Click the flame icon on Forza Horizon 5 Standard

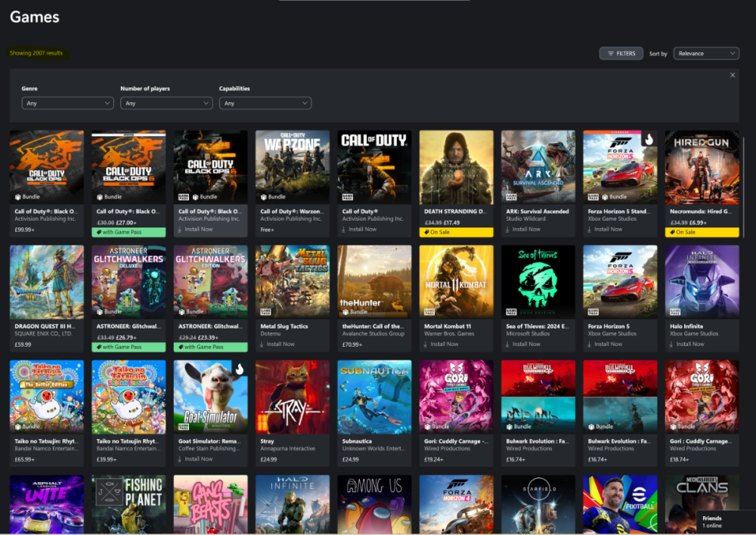pos(648,139)
